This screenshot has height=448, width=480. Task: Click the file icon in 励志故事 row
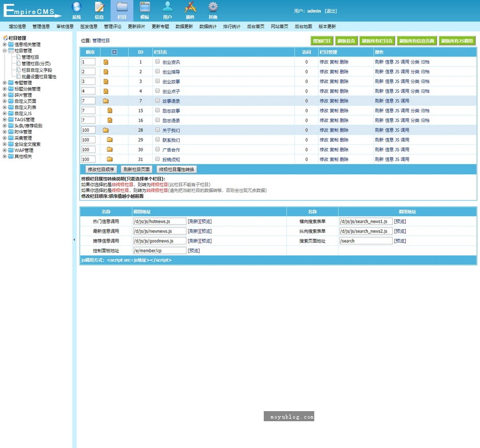pos(110,111)
